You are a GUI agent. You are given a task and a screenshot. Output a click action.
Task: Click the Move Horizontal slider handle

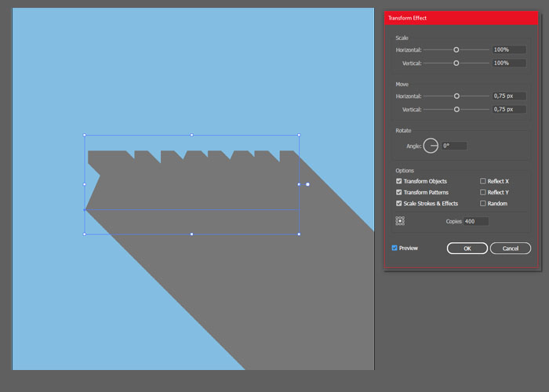tap(456, 96)
